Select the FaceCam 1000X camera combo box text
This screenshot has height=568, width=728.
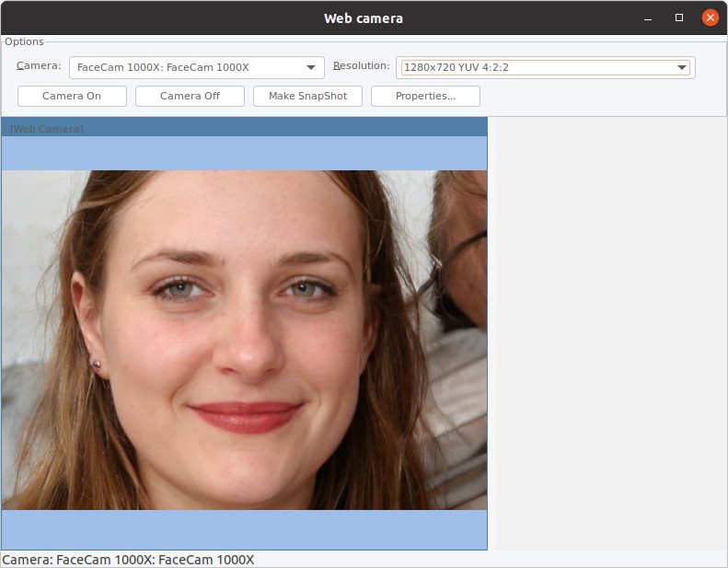tap(184, 67)
